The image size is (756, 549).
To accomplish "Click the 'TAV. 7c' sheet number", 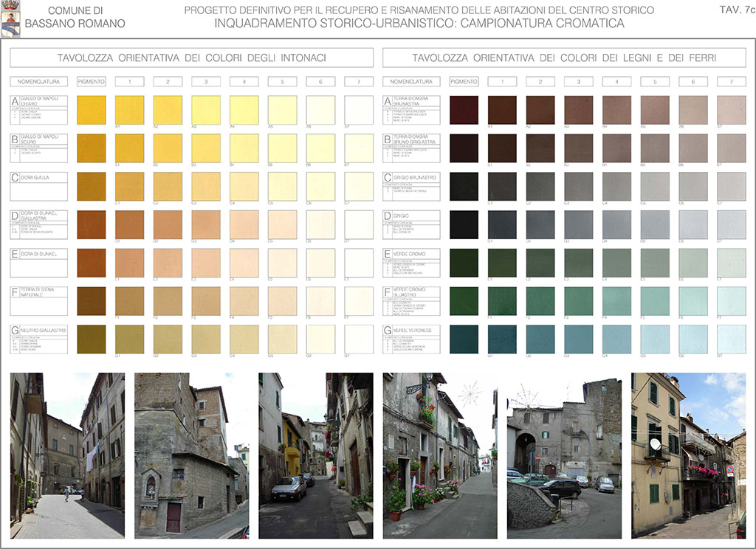I will [738, 10].
